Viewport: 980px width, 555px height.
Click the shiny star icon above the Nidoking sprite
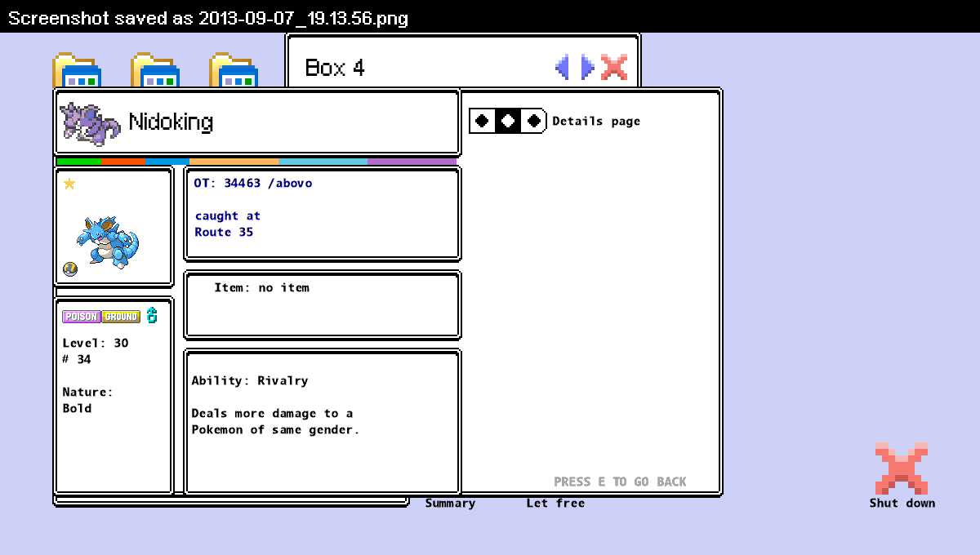[69, 184]
